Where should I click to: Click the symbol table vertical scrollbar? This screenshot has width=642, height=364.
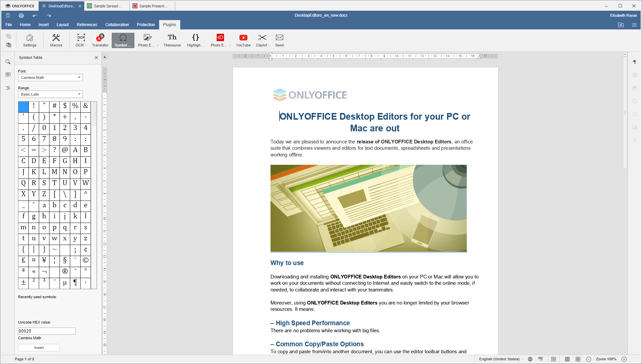[95, 114]
